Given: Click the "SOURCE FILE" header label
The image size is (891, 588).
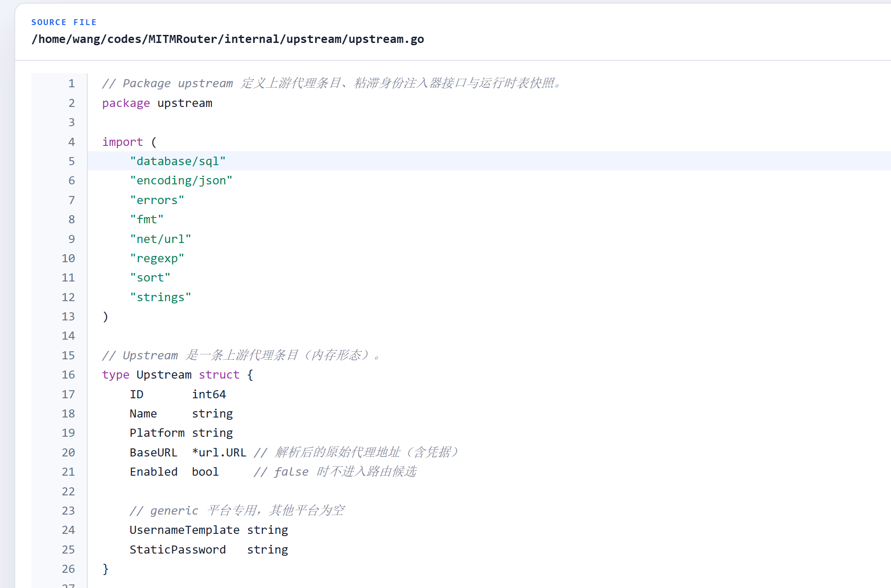Looking at the screenshot, I should tap(64, 22).
